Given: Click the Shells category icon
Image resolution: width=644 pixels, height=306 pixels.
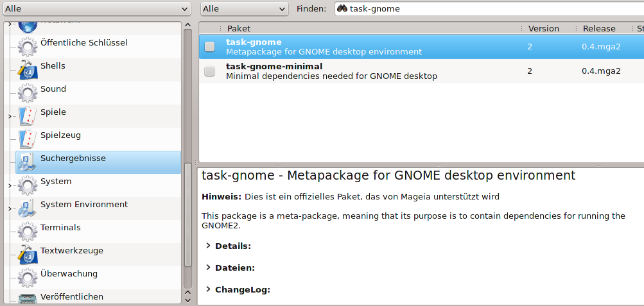Looking at the screenshot, I should coord(28,70).
